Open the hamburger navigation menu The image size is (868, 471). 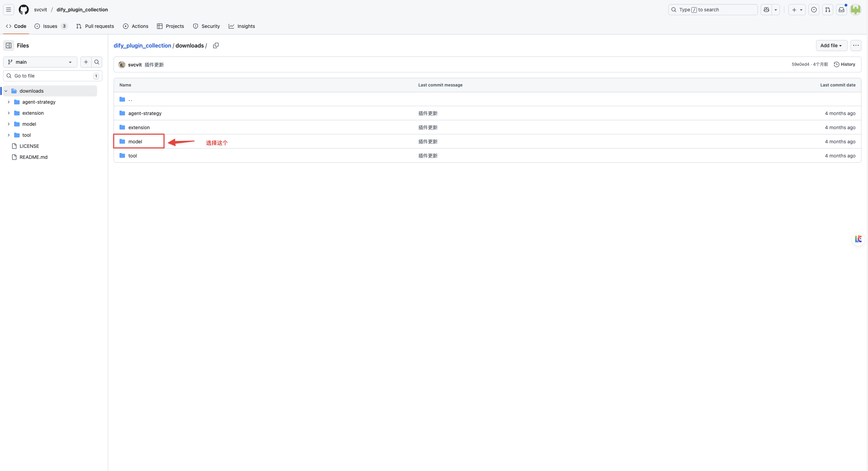click(9, 10)
